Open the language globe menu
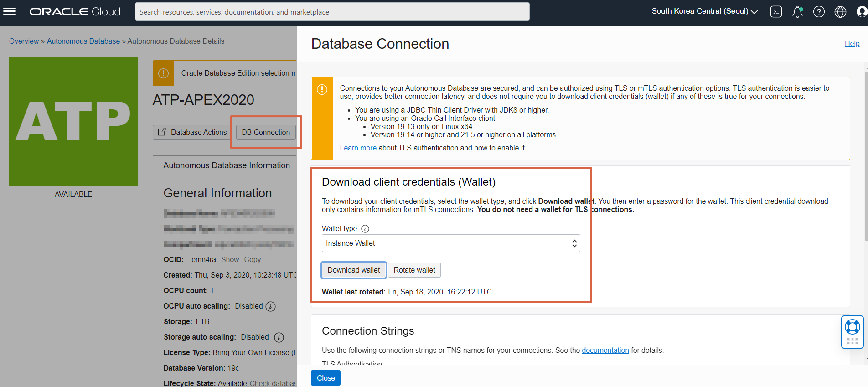868x387 pixels. click(840, 12)
